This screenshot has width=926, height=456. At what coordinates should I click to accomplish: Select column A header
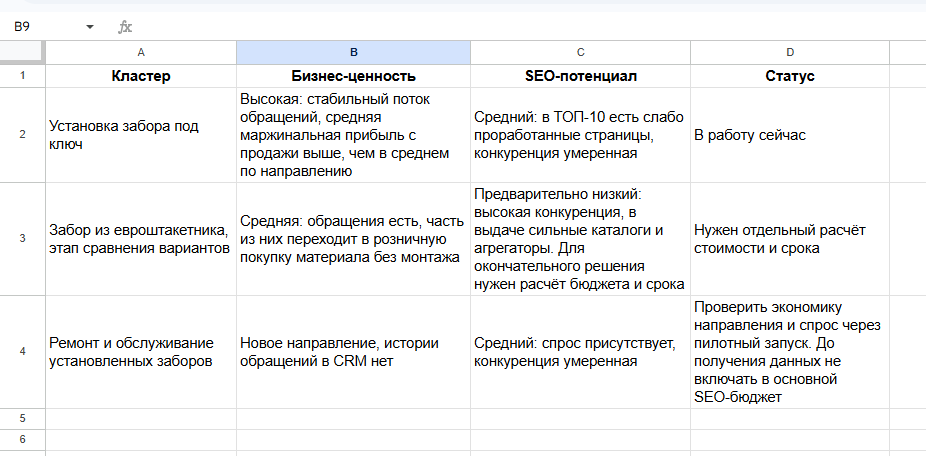click(141, 53)
